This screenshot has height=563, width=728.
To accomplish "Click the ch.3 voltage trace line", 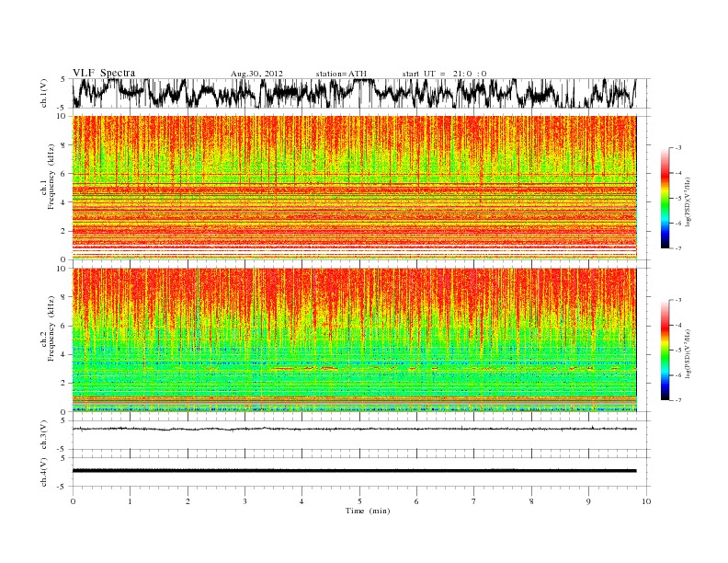I will click(354, 429).
